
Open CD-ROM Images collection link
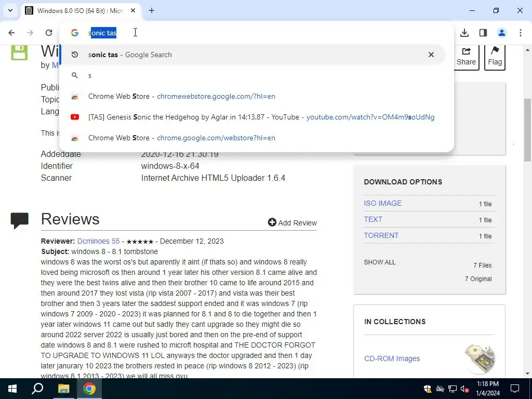point(392,358)
